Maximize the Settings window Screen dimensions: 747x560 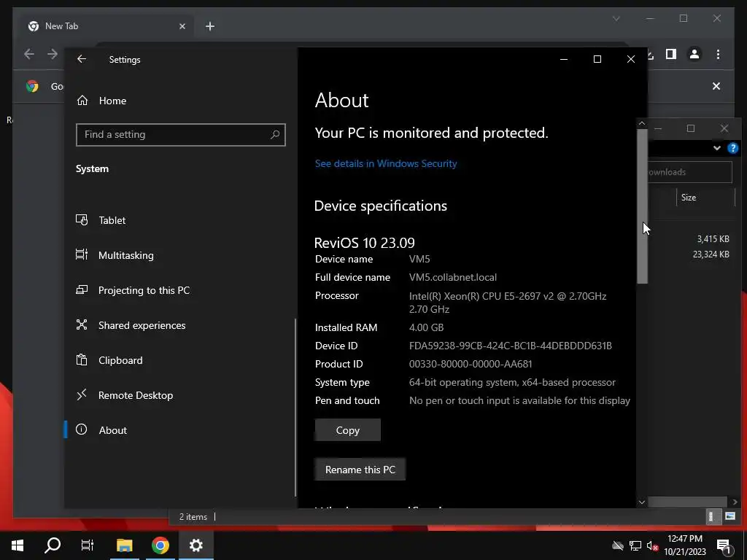point(597,59)
